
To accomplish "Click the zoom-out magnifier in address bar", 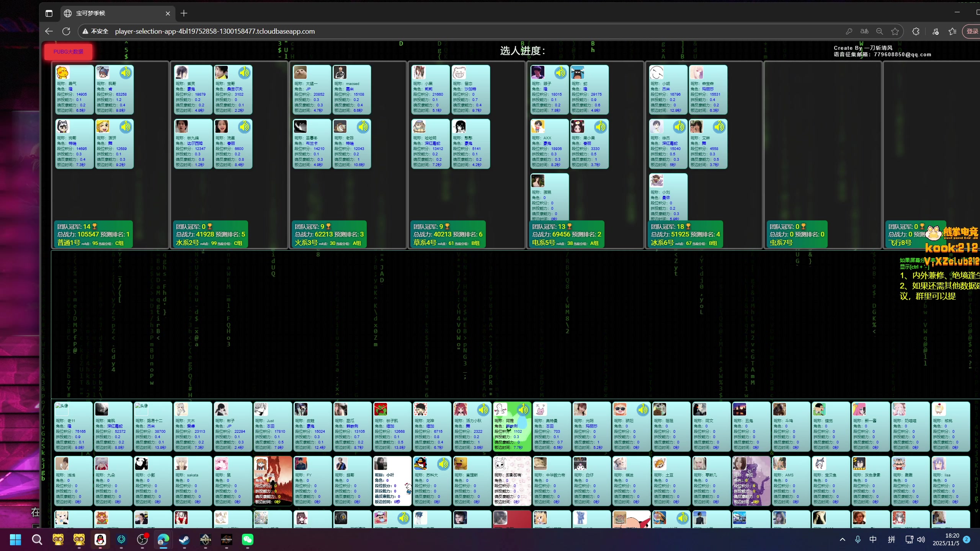I will (880, 31).
